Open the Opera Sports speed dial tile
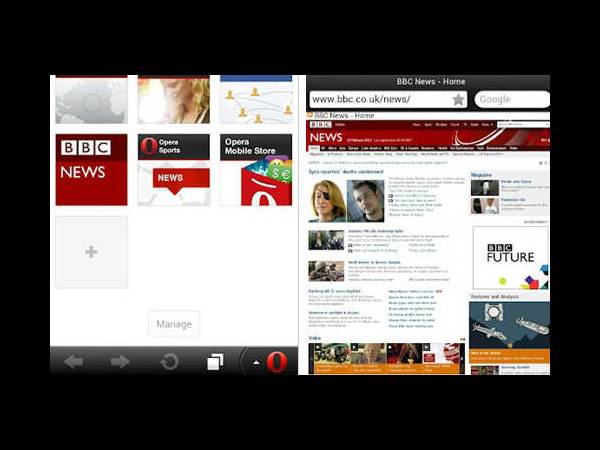 click(173, 169)
